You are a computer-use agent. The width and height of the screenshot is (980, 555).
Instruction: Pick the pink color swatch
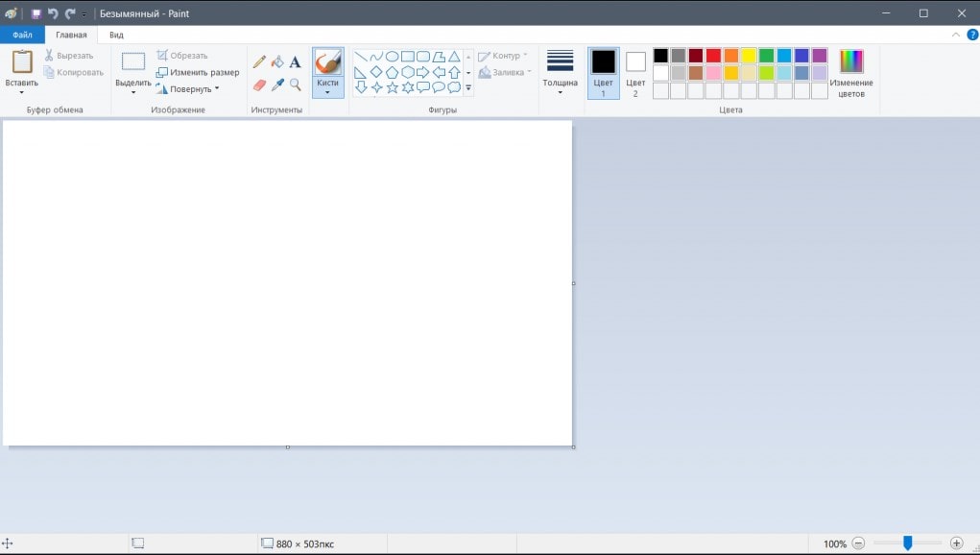[714, 73]
